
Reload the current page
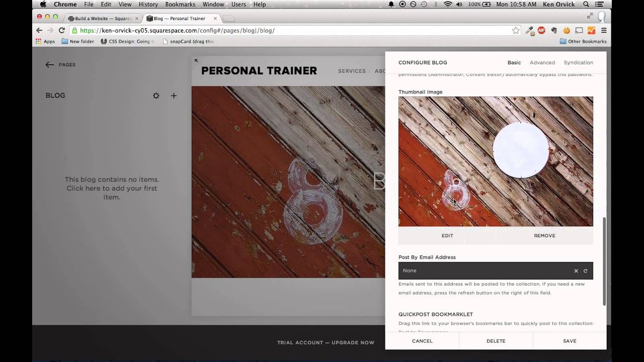(62, 30)
